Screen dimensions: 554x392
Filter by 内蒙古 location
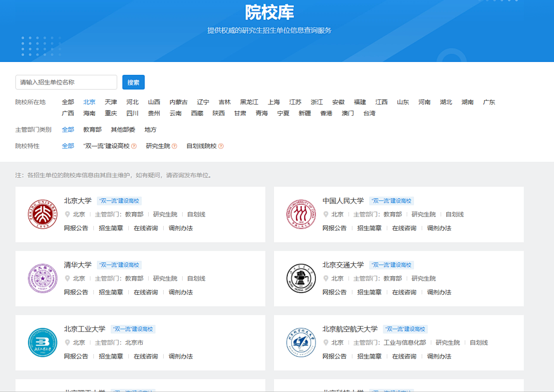tap(179, 102)
